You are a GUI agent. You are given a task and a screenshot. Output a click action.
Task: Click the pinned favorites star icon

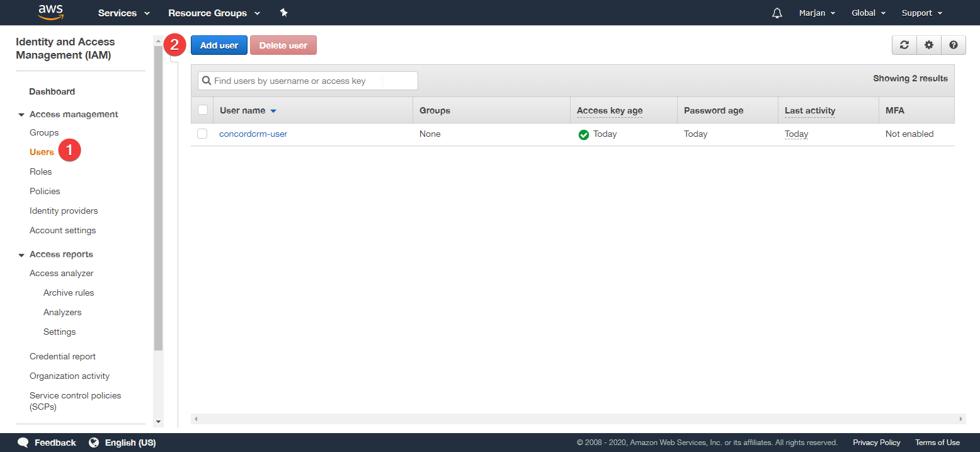(x=283, y=12)
